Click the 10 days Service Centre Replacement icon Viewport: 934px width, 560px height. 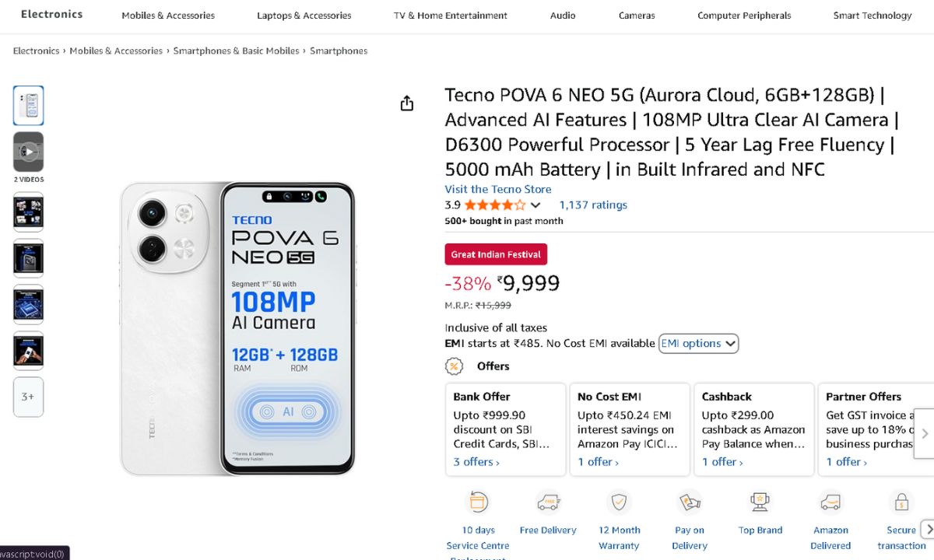click(478, 502)
